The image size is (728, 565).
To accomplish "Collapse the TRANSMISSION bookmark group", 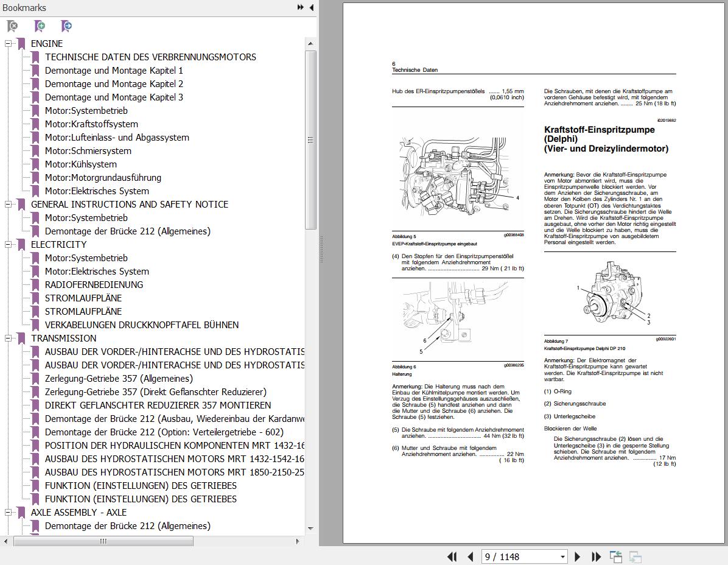I will click(x=8, y=339).
